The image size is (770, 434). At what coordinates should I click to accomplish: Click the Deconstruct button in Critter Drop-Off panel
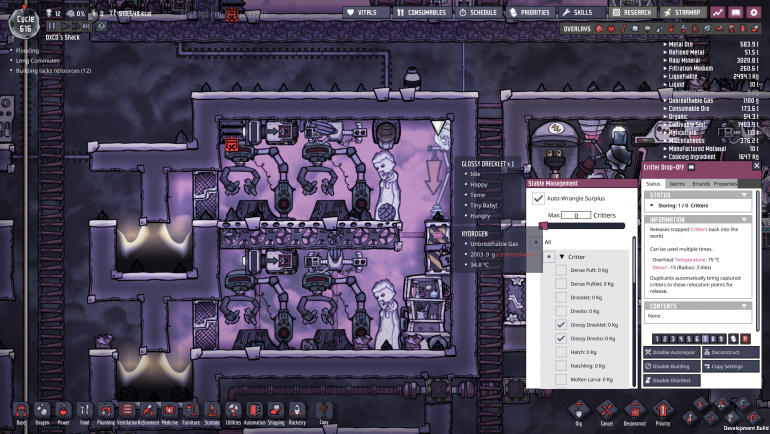pyautogui.click(x=731, y=352)
